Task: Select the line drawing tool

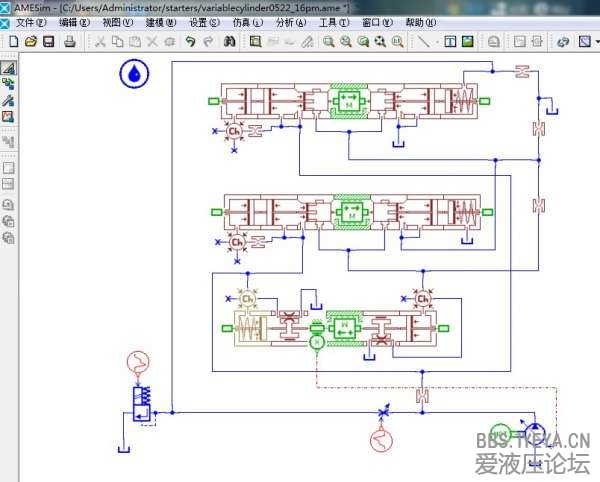Action: click(424, 42)
